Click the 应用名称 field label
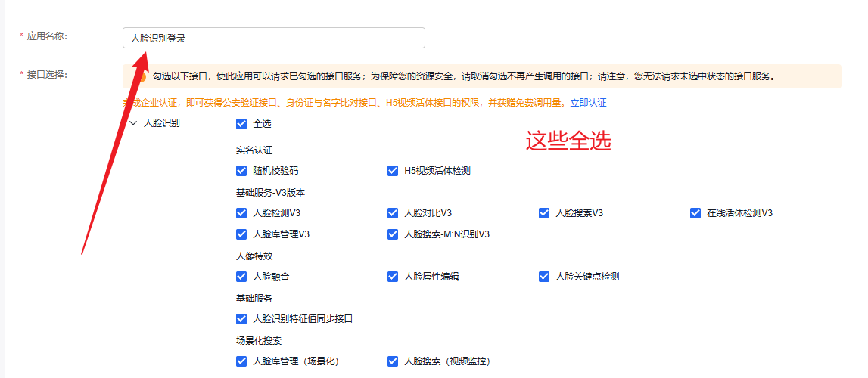 tap(47, 36)
